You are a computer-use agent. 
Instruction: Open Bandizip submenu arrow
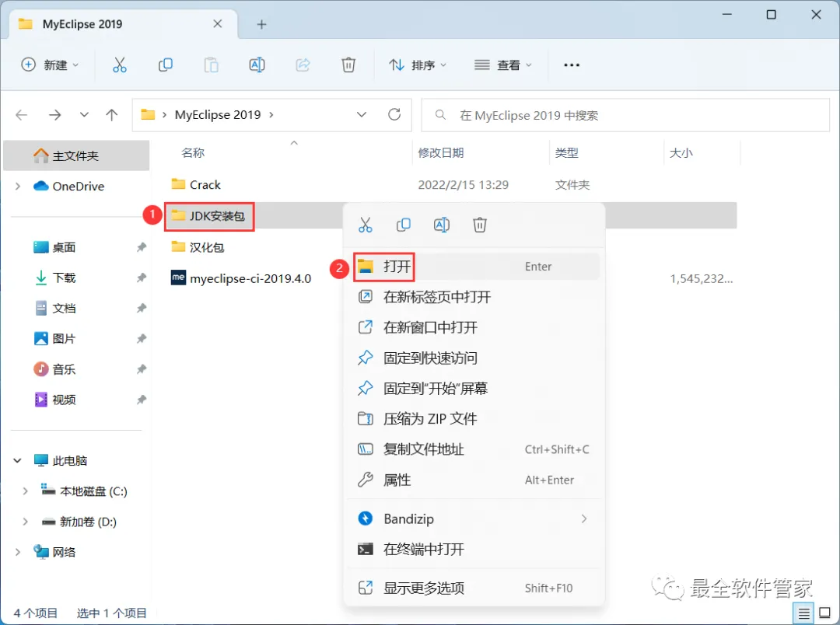click(584, 519)
